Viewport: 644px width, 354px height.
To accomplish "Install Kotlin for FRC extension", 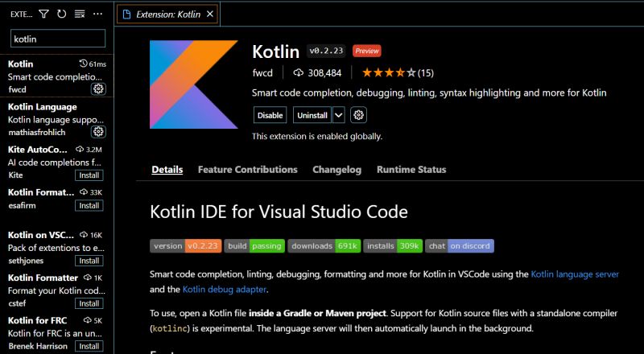I will [89, 346].
